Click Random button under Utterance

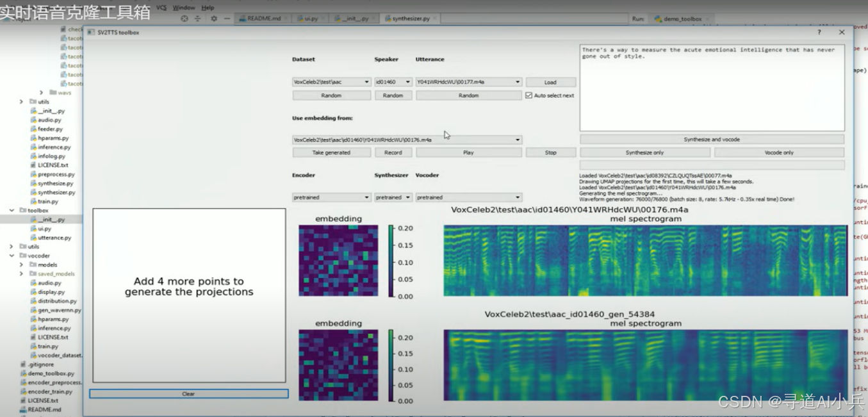(x=469, y=95)
